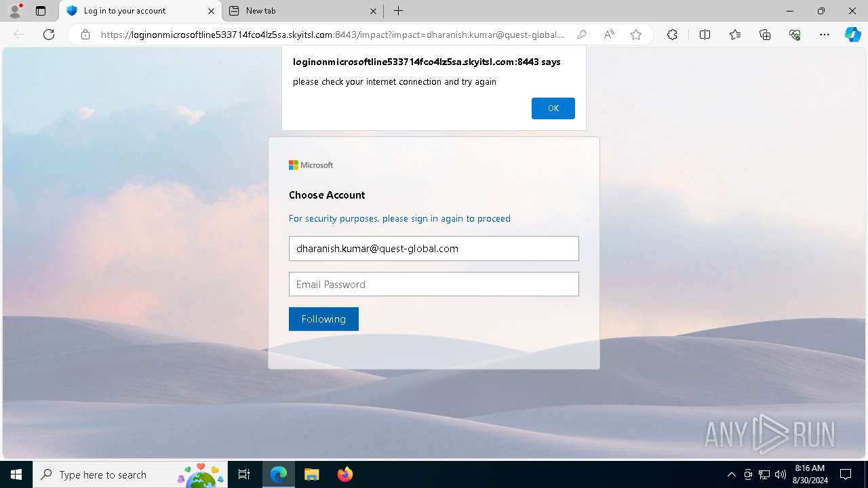Click the email address input field

(434, 248)
